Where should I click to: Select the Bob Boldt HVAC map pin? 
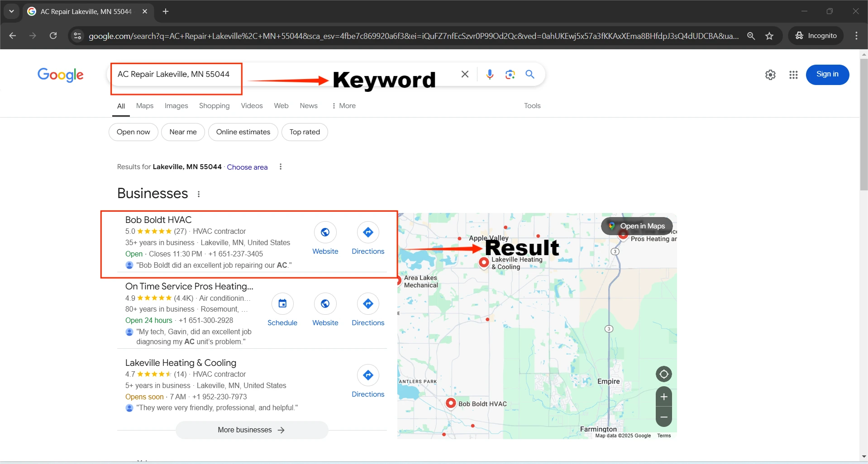(450, 403)
